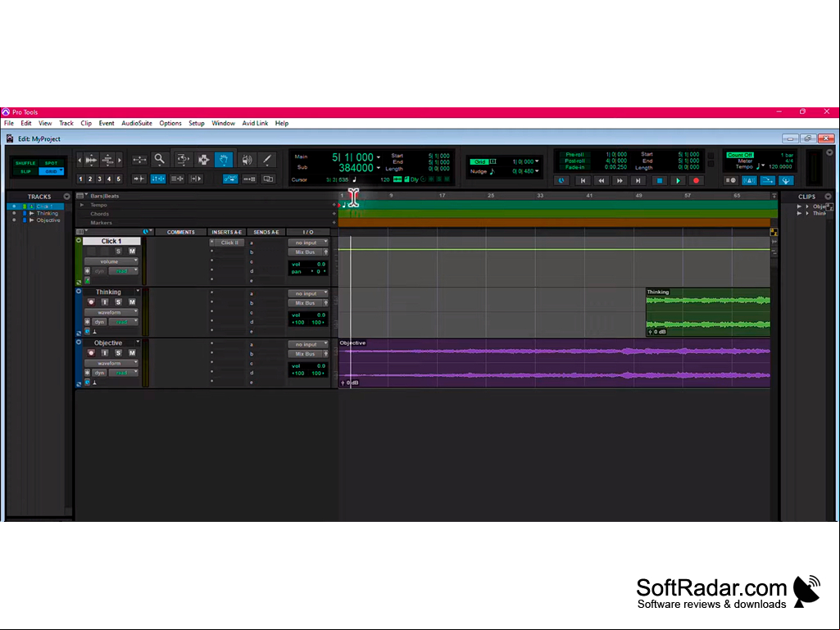Toggle the Tempo Ruler Enable button
The height and width of the screenshot is (630, 840).
pyautogui.click(x=768, y=180)
